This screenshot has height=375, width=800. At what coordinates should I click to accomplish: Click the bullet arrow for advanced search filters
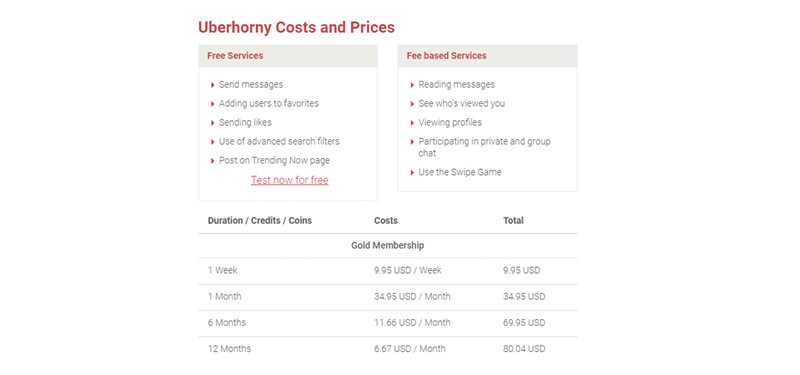[213, 142]
